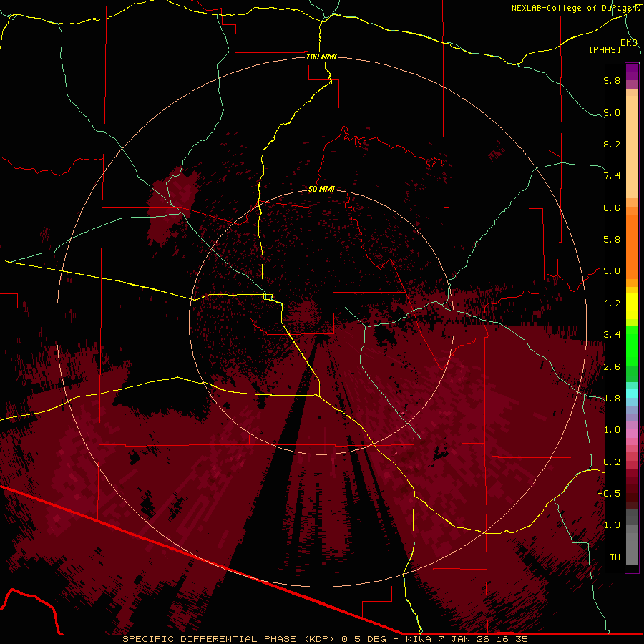
Task: Click the 9.0 legend value
Action: 612,112
